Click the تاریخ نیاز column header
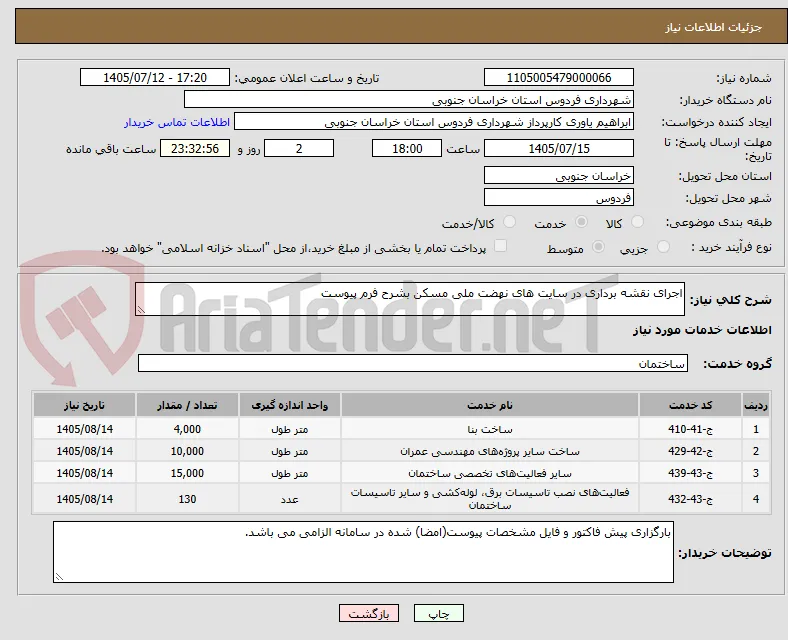The width and height of the screenshot is (788, 640). (84, 405)
